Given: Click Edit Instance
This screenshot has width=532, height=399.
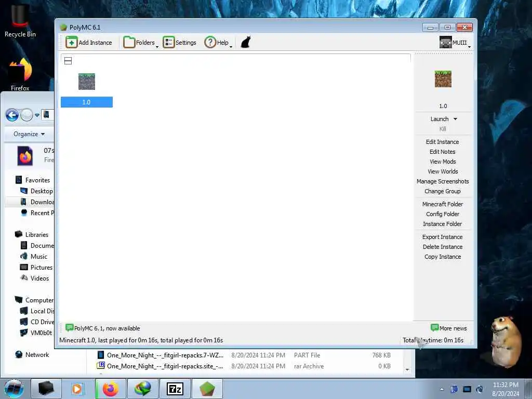Looking at the screenshot, I should [x=443, y=142].
